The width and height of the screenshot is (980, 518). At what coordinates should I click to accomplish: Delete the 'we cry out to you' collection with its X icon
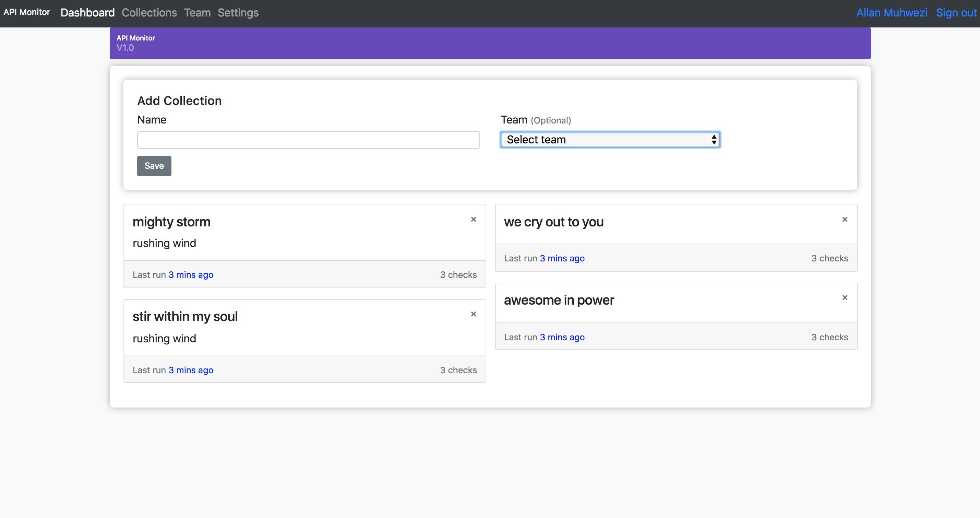[x=845, y=219]
